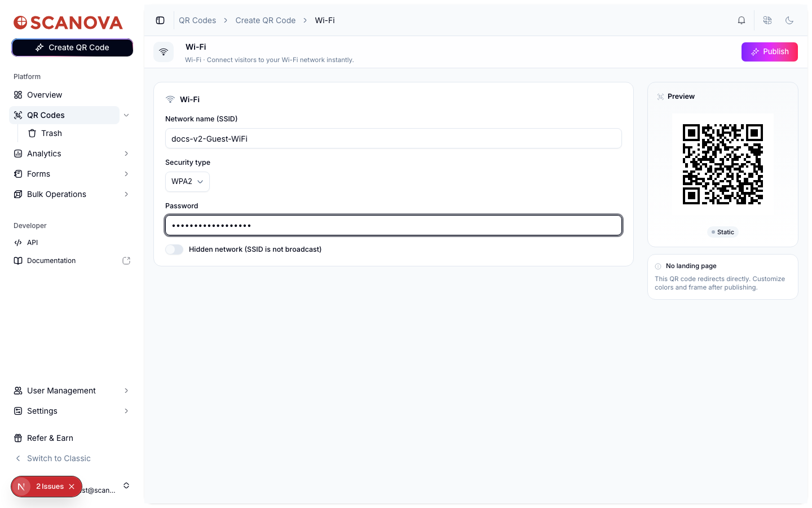Click the Preview panel scan icon
This screenshot has width=812, height=508.
pyautogui.click(x=660, y=97)
